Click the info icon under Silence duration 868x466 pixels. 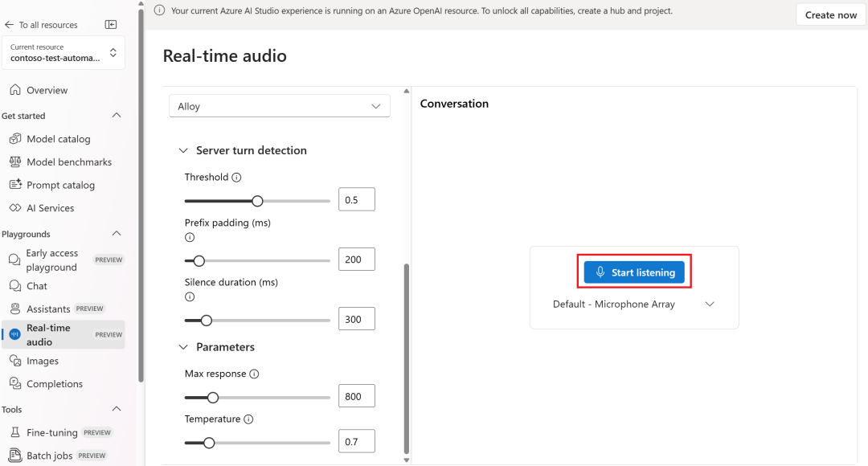click(190, 296)
